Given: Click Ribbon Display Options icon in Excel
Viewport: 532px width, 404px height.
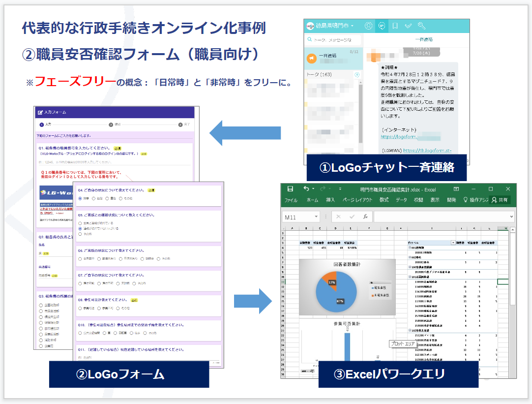Looking at the screenshot, I should click(456, 189).
